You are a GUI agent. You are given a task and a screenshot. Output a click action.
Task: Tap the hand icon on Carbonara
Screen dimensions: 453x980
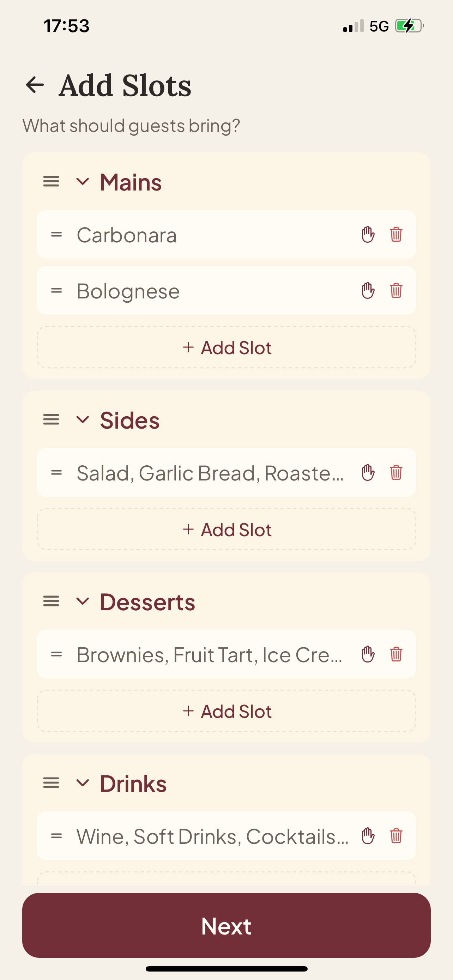click(368, 234)
